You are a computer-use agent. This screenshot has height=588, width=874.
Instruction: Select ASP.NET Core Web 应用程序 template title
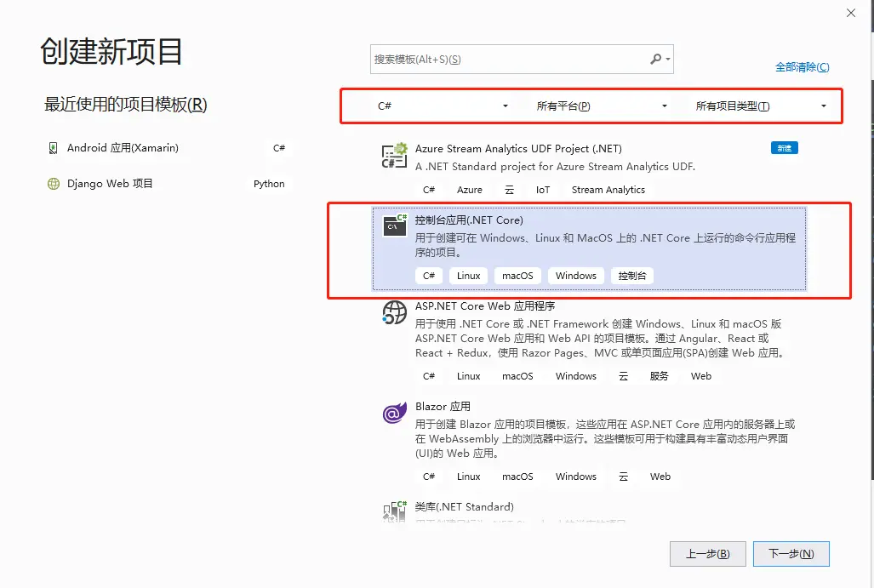click(x=485, y=306)
